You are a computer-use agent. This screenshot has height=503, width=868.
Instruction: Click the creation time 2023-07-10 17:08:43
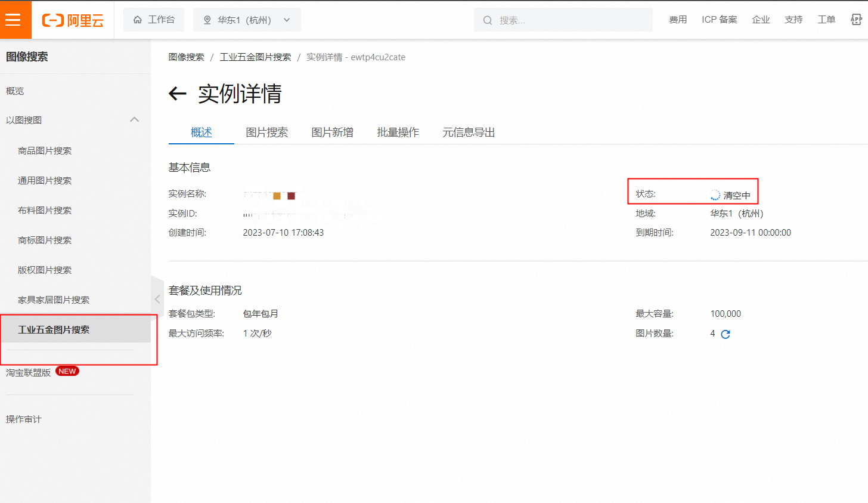[283, 233]
